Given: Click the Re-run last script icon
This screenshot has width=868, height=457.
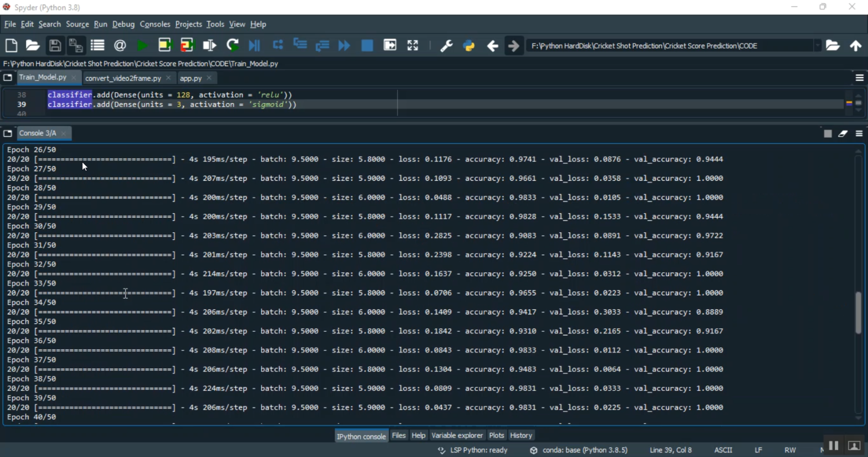Looking at the screenshot, I should click(233, 46).
